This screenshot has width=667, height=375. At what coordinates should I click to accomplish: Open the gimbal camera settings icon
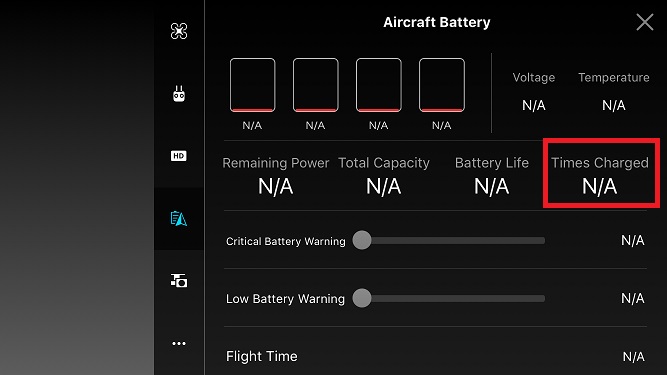pos(179,281)
